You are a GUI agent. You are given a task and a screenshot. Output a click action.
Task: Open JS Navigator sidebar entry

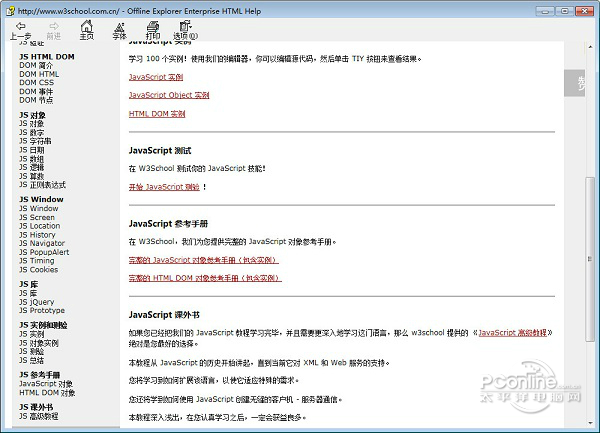click(x=42, y=243)
